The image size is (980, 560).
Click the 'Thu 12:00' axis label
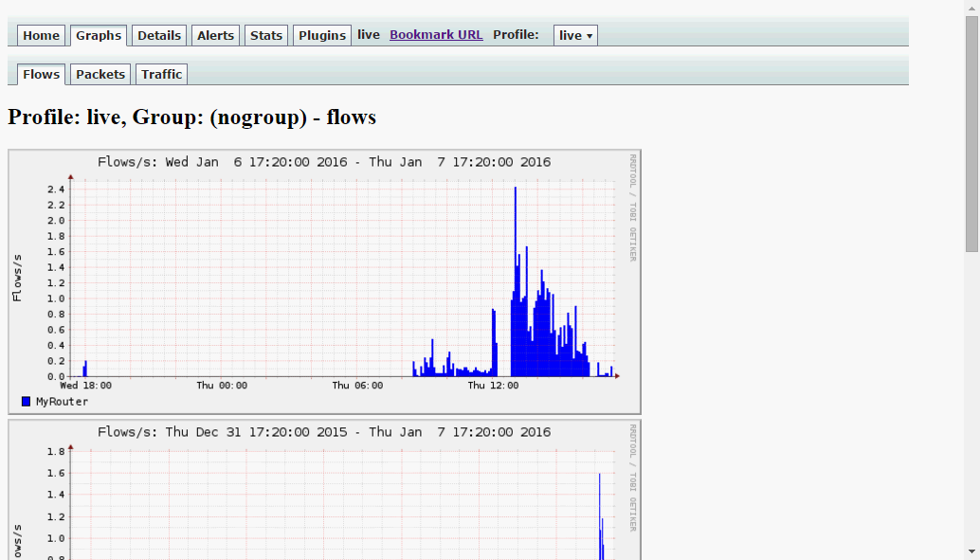point(493,386)
